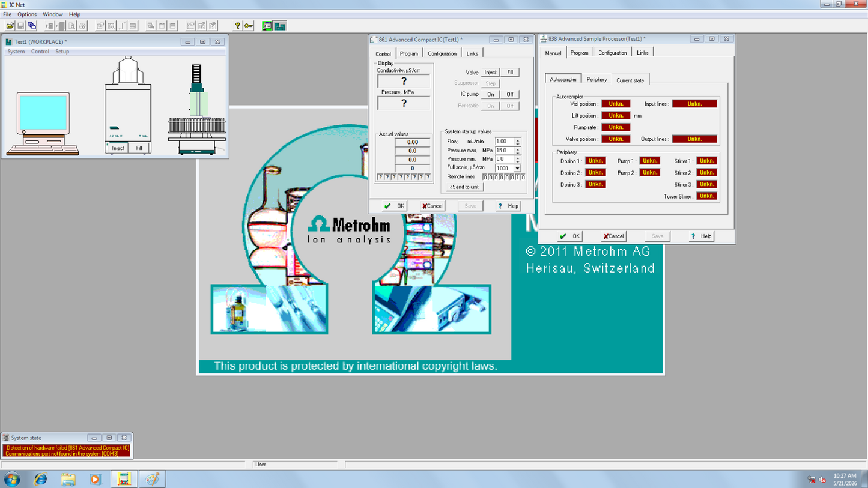Click the teal workplace toolbar icon

click(279, 26)
